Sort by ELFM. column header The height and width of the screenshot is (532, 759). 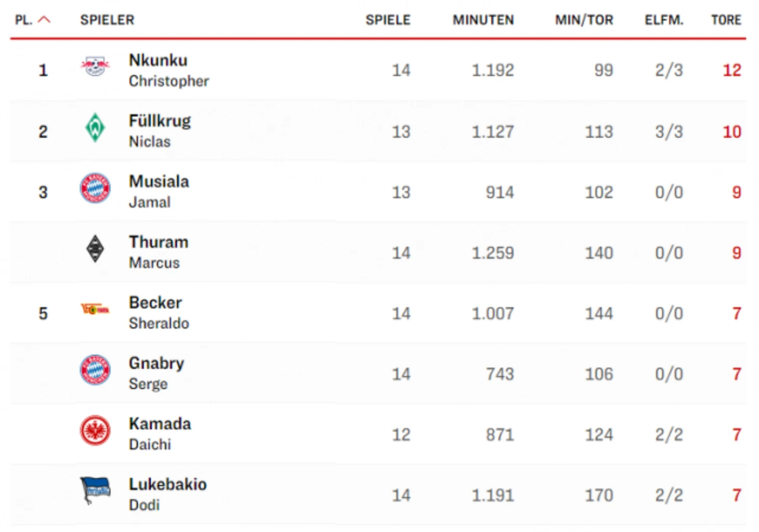(x=664, y=20)
